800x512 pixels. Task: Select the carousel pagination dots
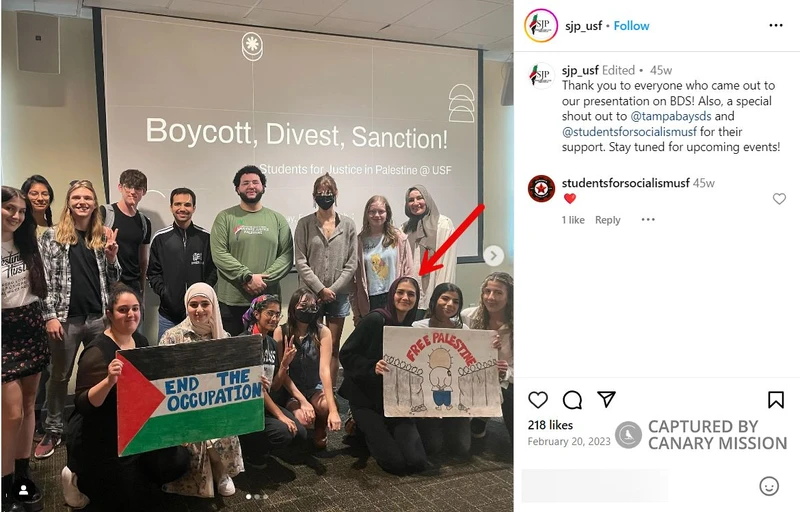257,496
